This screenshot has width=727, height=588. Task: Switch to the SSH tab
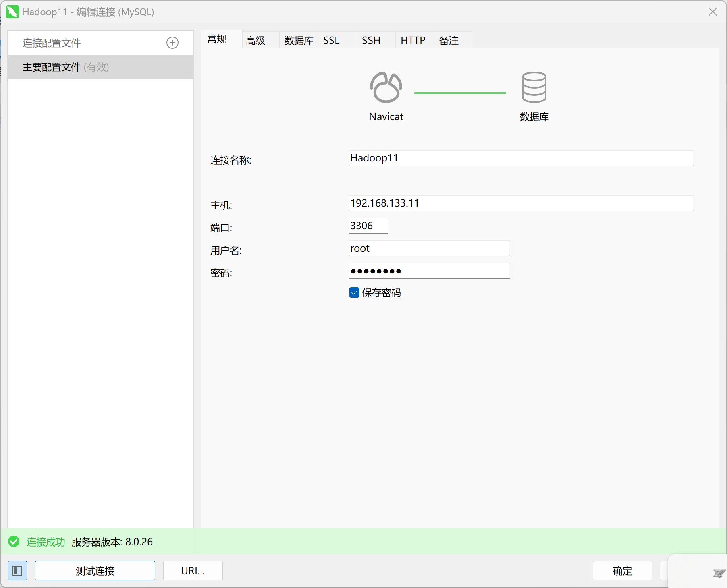pyautogui.click(x=376, y=40)
